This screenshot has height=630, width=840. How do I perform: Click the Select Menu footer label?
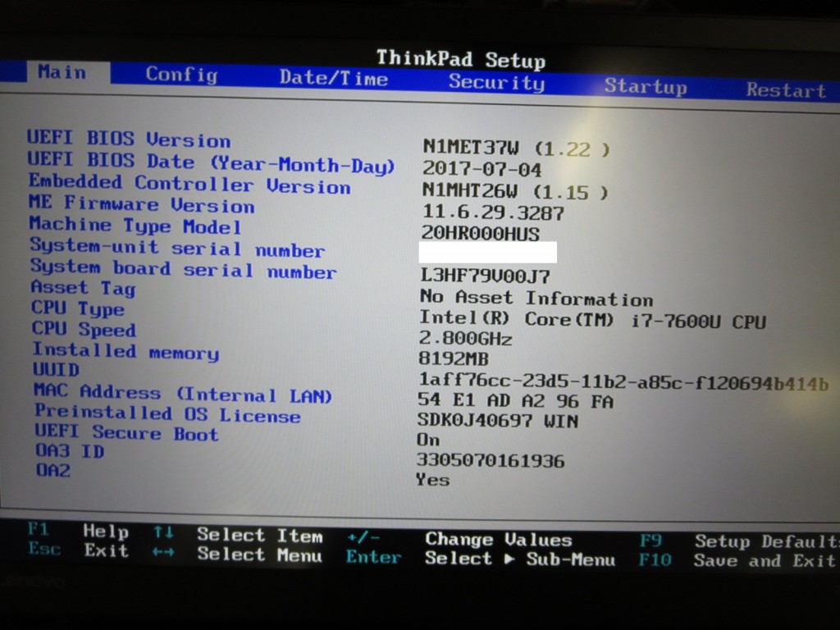pos(260,555)
